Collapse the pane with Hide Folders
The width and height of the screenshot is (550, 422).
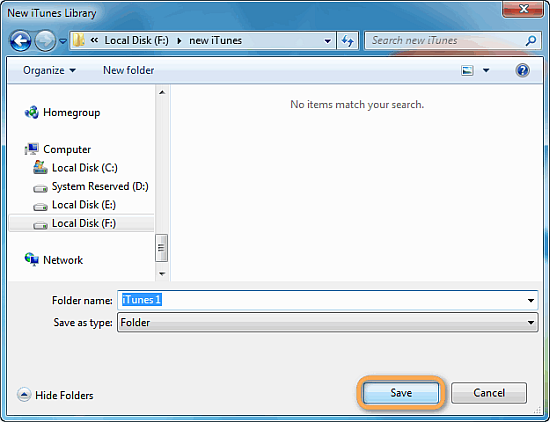click(x=55, y=395)
